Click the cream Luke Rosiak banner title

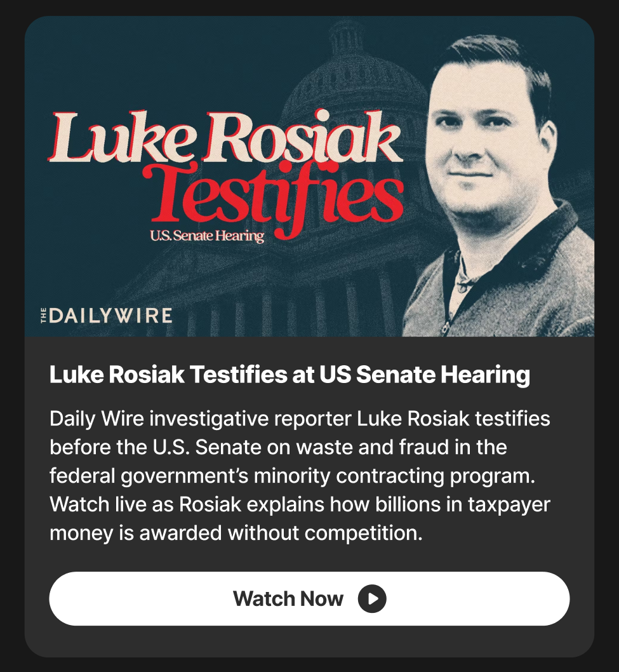tap(225, 137)
